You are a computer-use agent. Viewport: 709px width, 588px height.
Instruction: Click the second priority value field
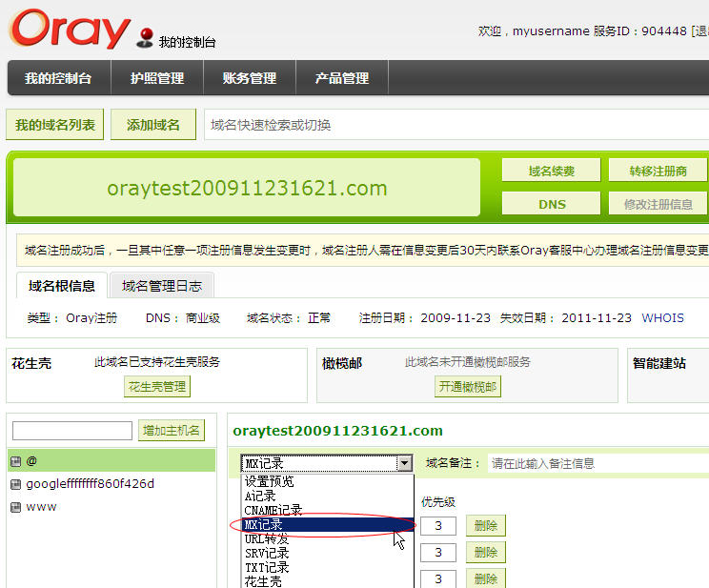[438, 553]
